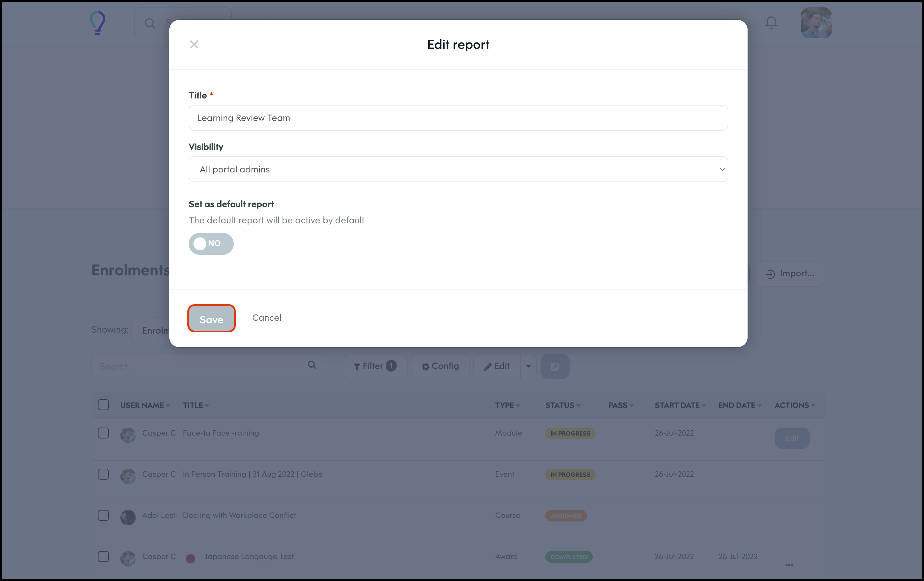Screen dimensions: 924x581
Task: Open the user profile avatar
Action: point(816,23)
